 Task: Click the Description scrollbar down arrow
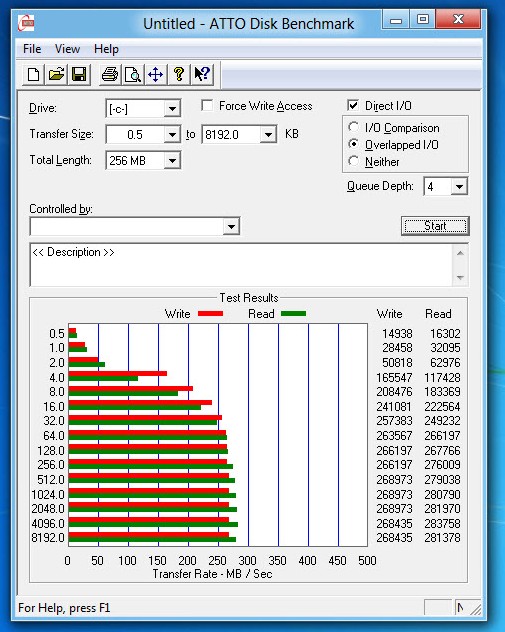(460, 278)
